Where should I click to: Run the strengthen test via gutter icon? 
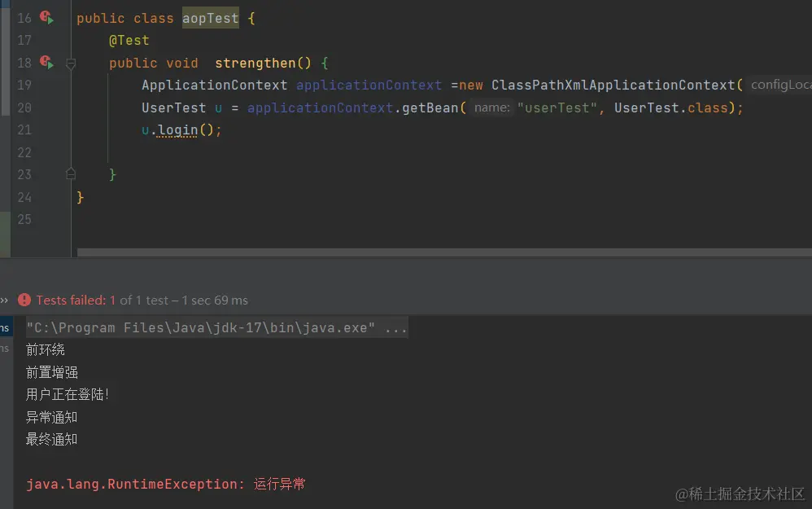(46, 63)
